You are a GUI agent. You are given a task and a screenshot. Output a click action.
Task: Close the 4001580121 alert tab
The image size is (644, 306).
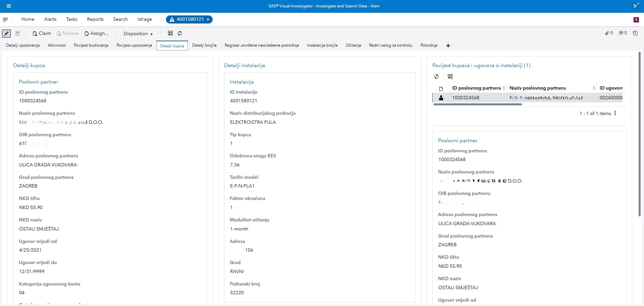point(208,19)
